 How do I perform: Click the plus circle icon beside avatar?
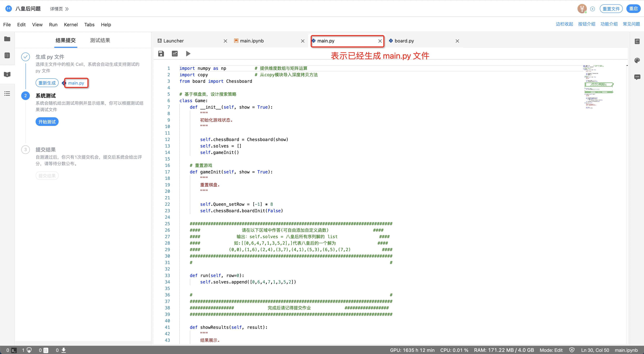pos(593,9)
